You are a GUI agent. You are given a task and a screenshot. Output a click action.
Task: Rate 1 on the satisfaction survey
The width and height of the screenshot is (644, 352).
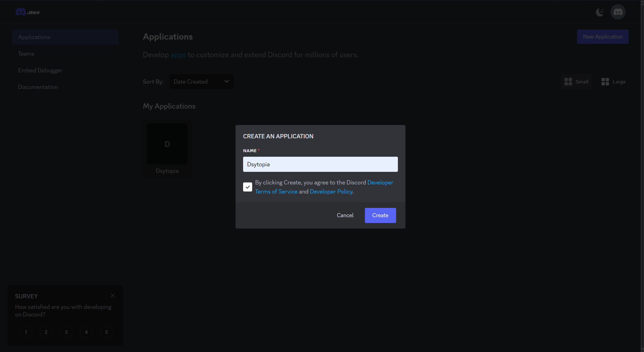26,332
